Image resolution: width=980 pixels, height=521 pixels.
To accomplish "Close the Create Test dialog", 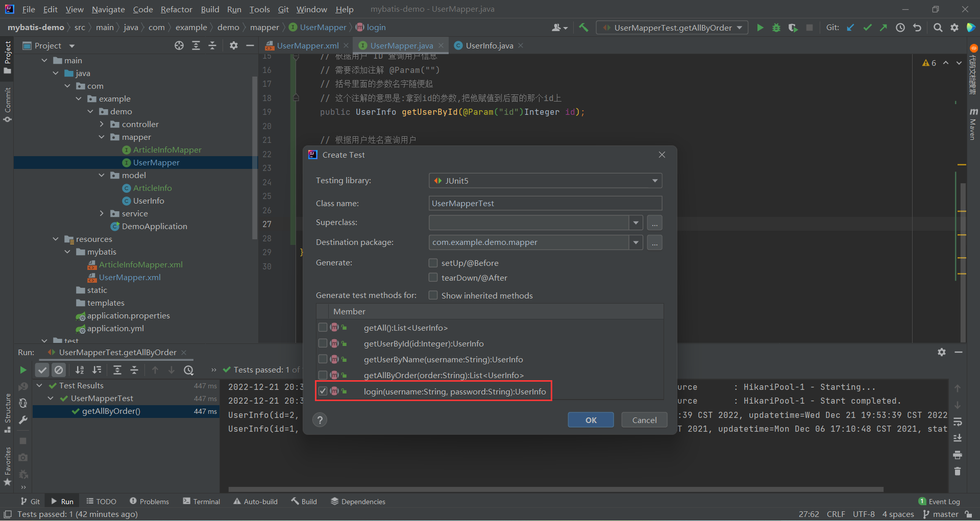I will pos(662,155).
